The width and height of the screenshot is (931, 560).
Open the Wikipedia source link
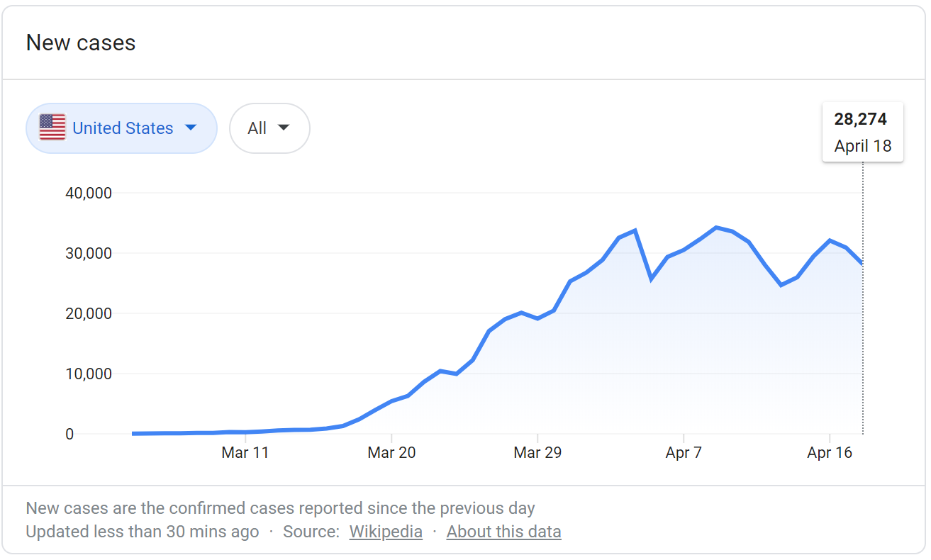point(386,532)
